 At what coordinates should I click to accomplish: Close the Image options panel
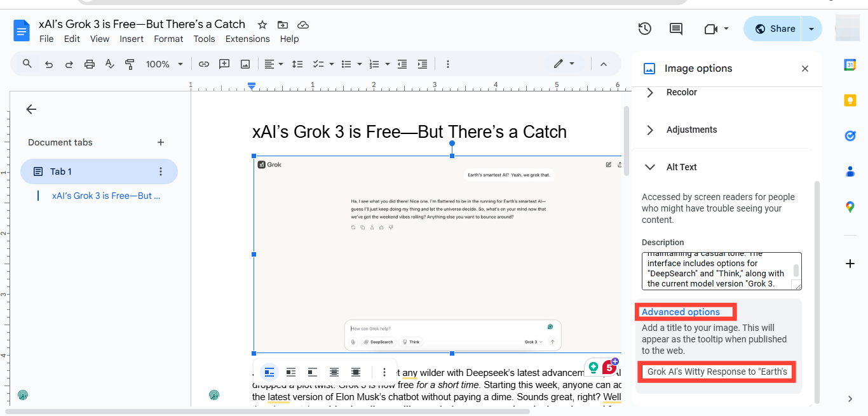(x=805, y=69)
